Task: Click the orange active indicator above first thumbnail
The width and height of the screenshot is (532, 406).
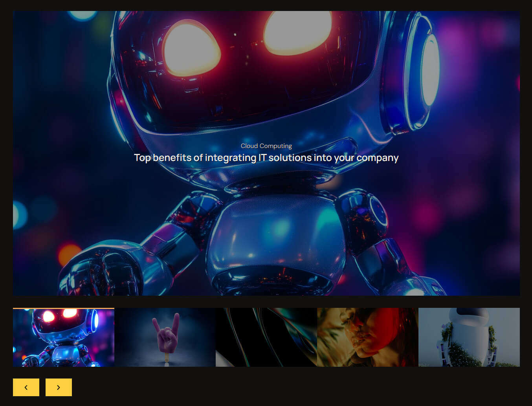Action: point(64,309)
